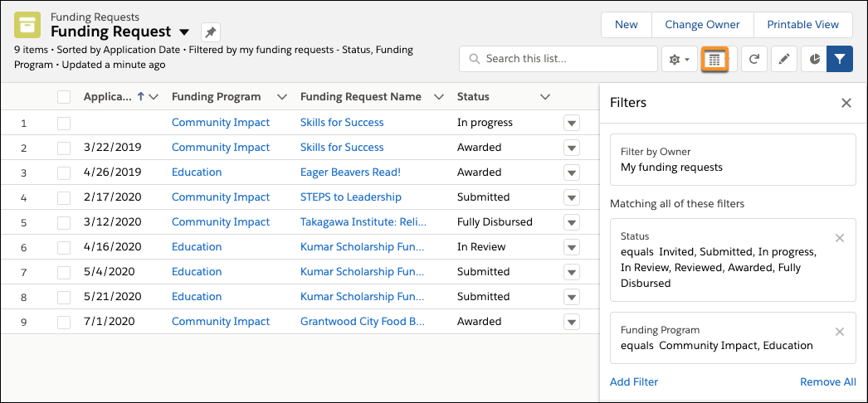
Task: Click the New button
Action: coord(626,25)
